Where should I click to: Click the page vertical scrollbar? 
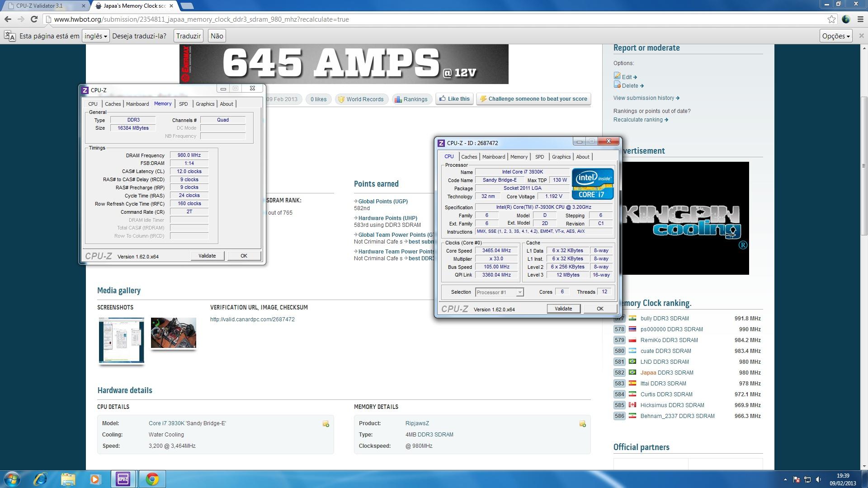click(864, 167)
